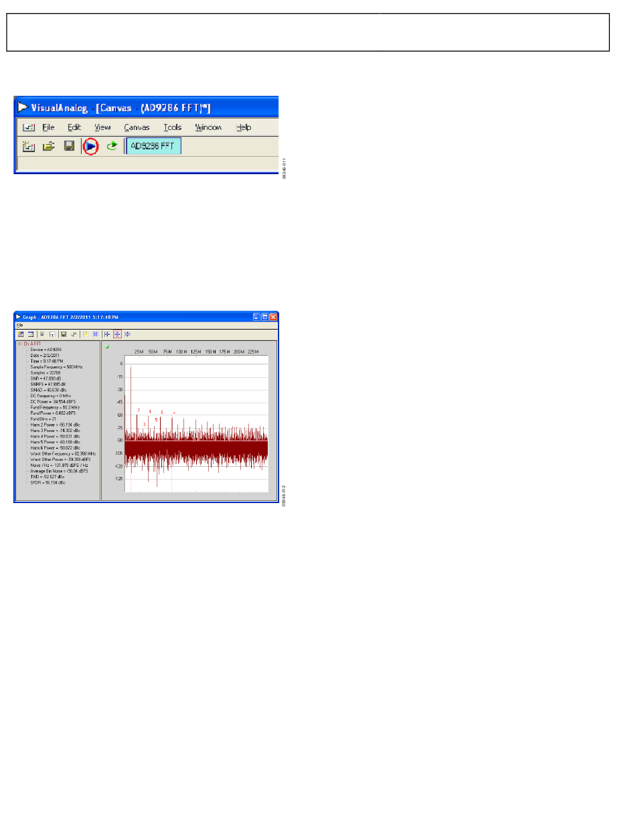Select the 'Average Bin Noise' row
This screenshot has width=636, height=840.
pyautogui.click(x=59, y=471)
